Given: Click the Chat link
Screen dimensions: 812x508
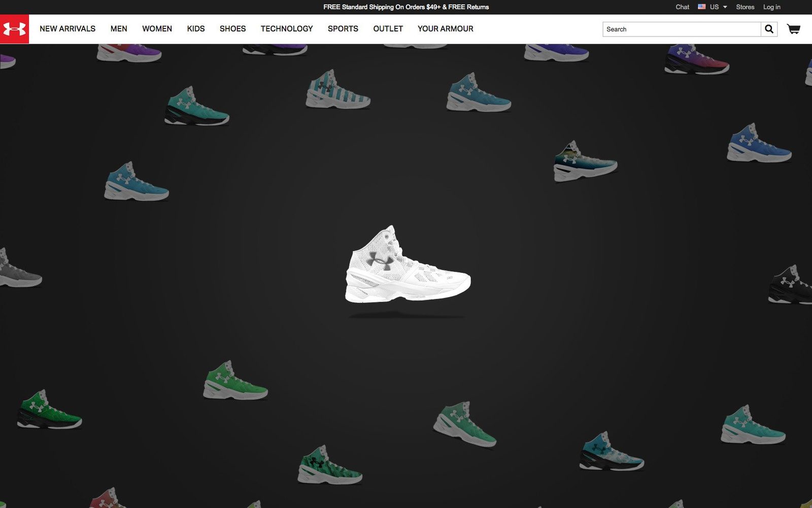Looking at the screenshot, I should pos(683,7).
